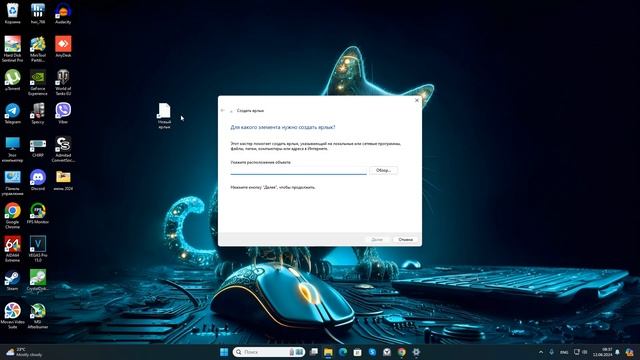
Task: Select the Recycle Bin (Корзина) desktop icon
Action: (13, 13)
